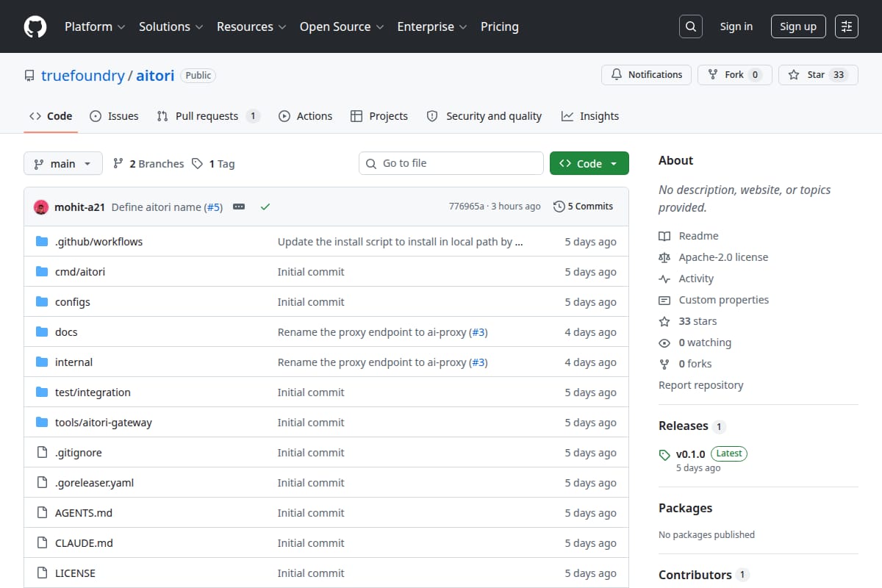Click the Sign up button
This screenshot has height=588, width=882.
tap(798, 26)
